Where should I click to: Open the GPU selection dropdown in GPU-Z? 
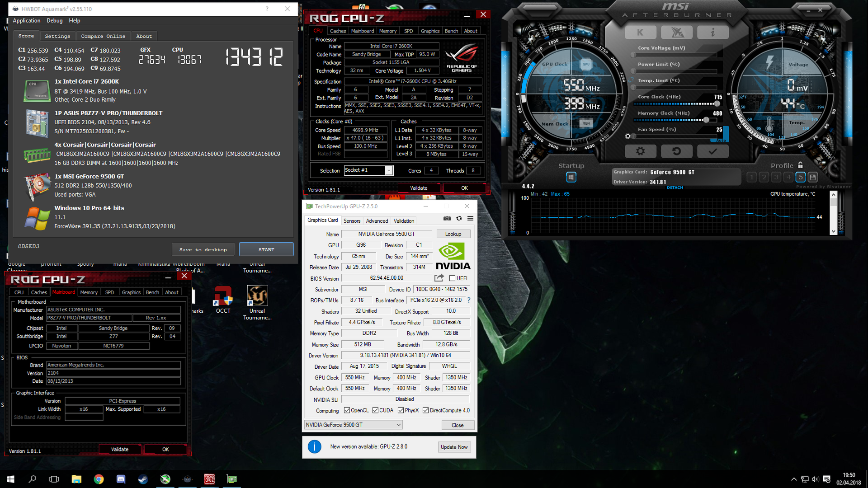[x=353, y=425]
